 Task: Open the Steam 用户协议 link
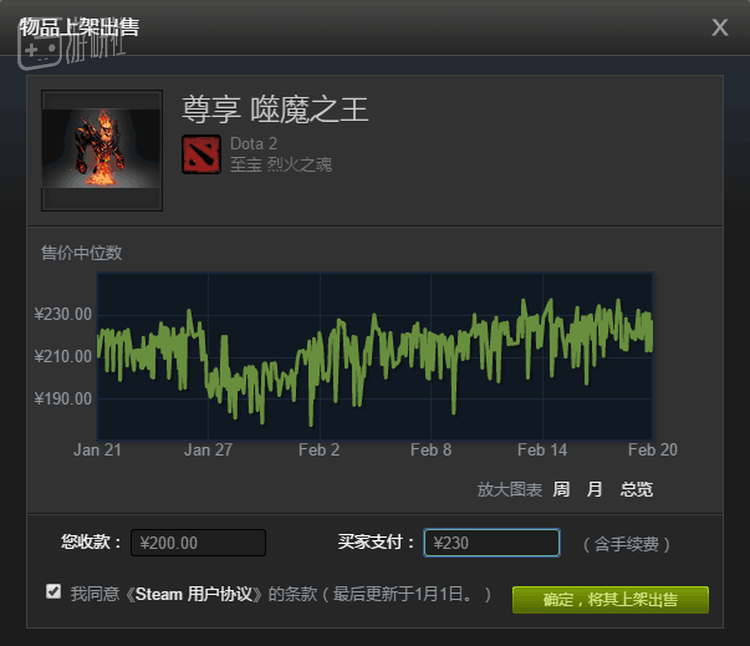coord(193,594)
